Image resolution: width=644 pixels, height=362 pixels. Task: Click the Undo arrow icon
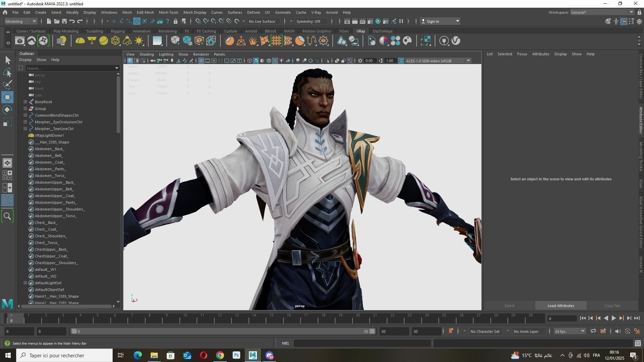pos(72,21)
